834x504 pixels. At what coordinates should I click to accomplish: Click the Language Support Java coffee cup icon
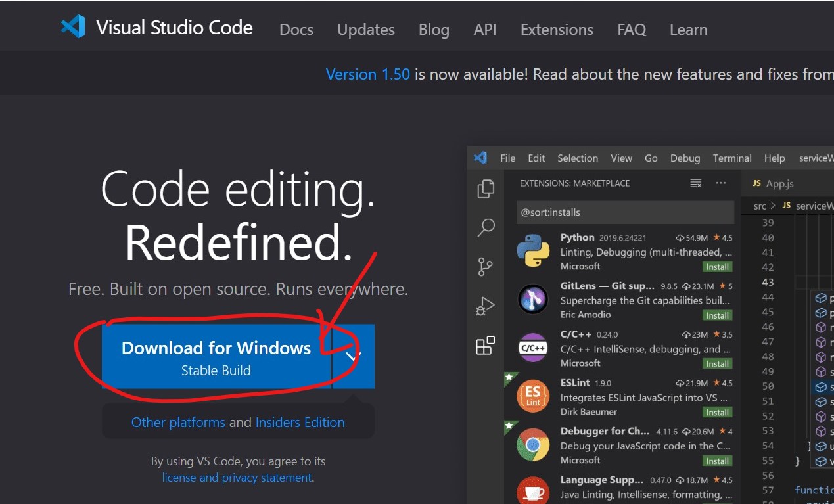(x=533, y=491)
